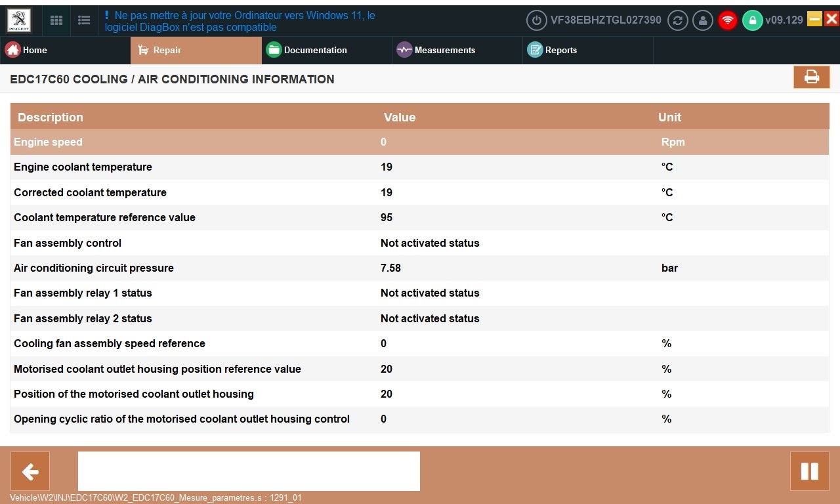Image resolution: width=840 pixels, height=504 pixels.
Task: Open the Measurements tab
Action: pyautogui.click(x=457, y=50)
